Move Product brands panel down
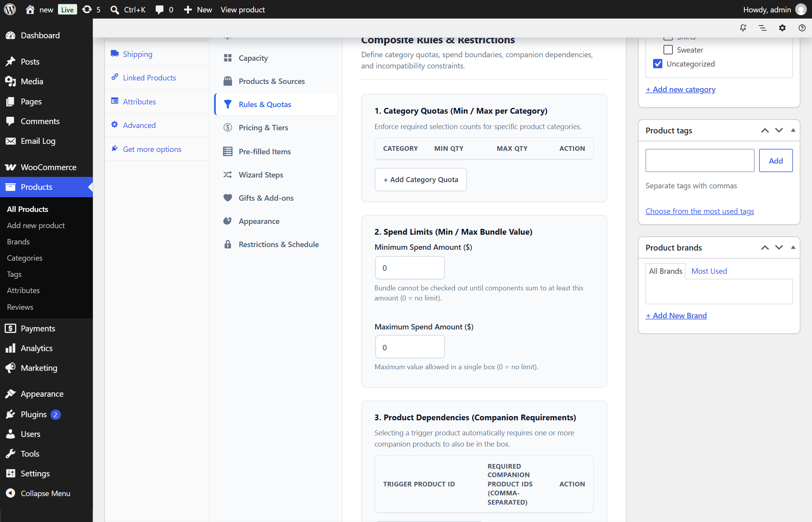Screen dimensions: 812x522 click(779, 247)
